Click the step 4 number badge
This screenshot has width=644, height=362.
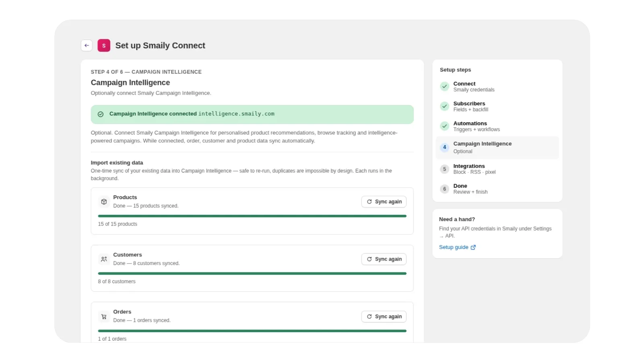pyautogui.click(x=444, y=147)
